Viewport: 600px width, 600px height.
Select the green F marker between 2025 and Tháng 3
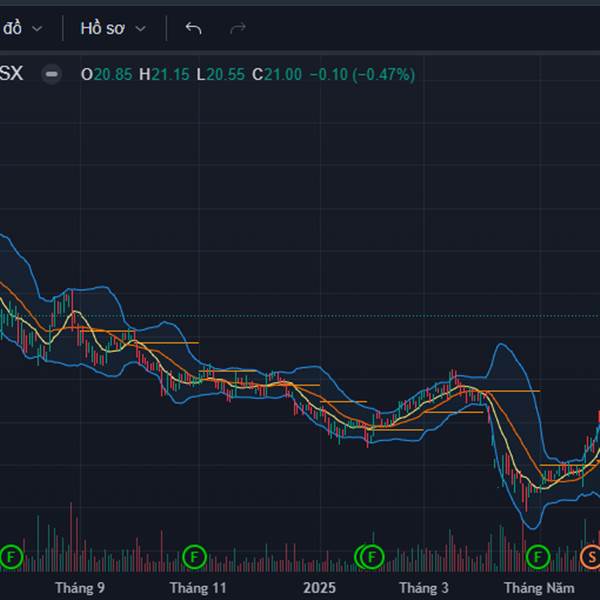(370, 555)
